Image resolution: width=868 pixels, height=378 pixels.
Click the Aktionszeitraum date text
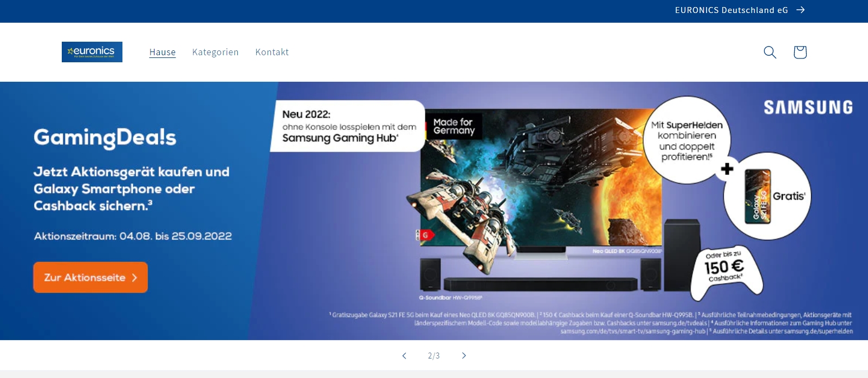pyautogui.click(x=133, y=236)
